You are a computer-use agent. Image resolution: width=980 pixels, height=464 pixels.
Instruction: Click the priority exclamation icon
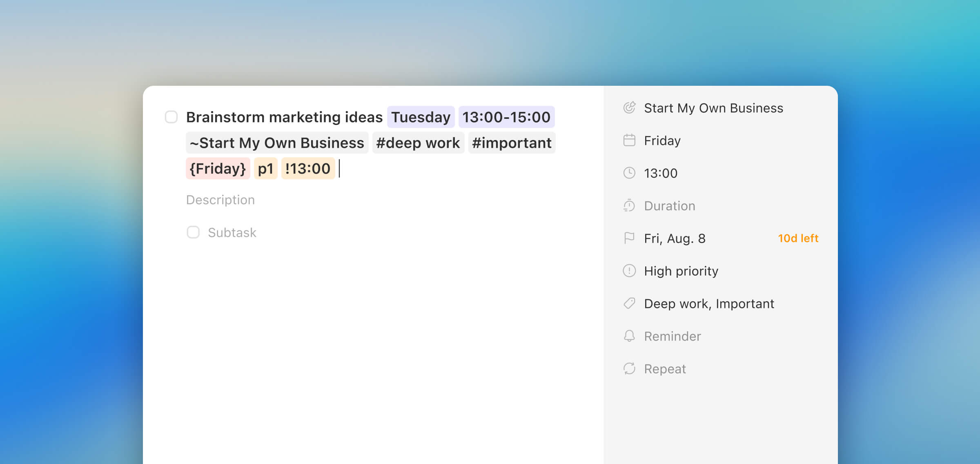pos(629,271)
